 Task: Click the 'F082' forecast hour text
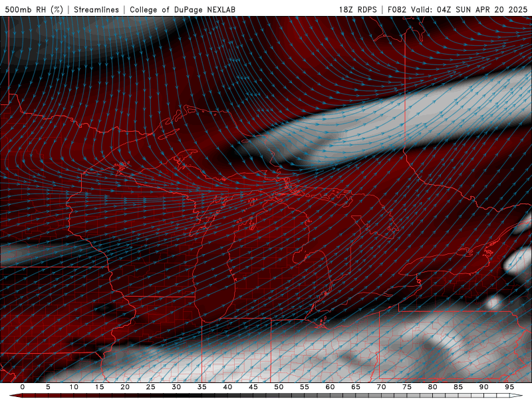click(397, 9)
